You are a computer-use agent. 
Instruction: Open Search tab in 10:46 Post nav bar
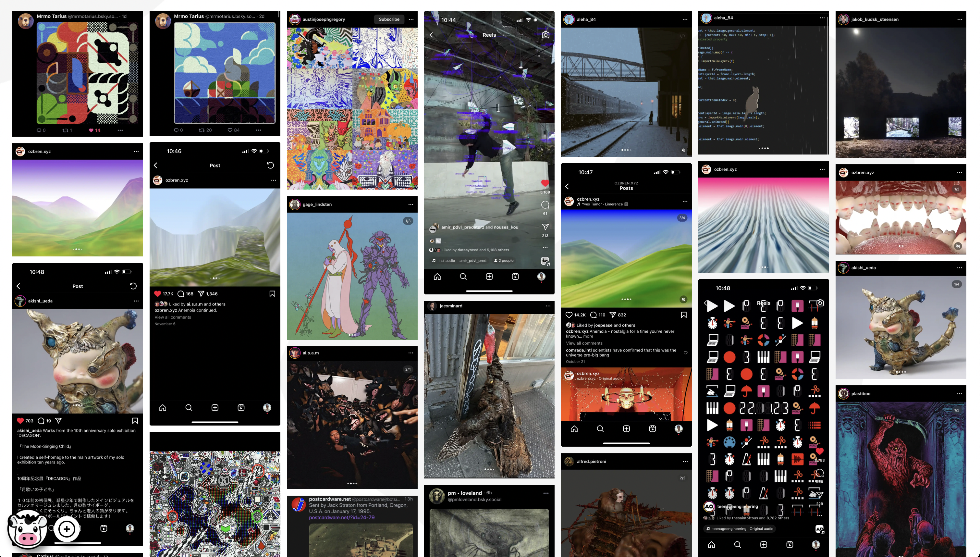(x=189, y=408)
